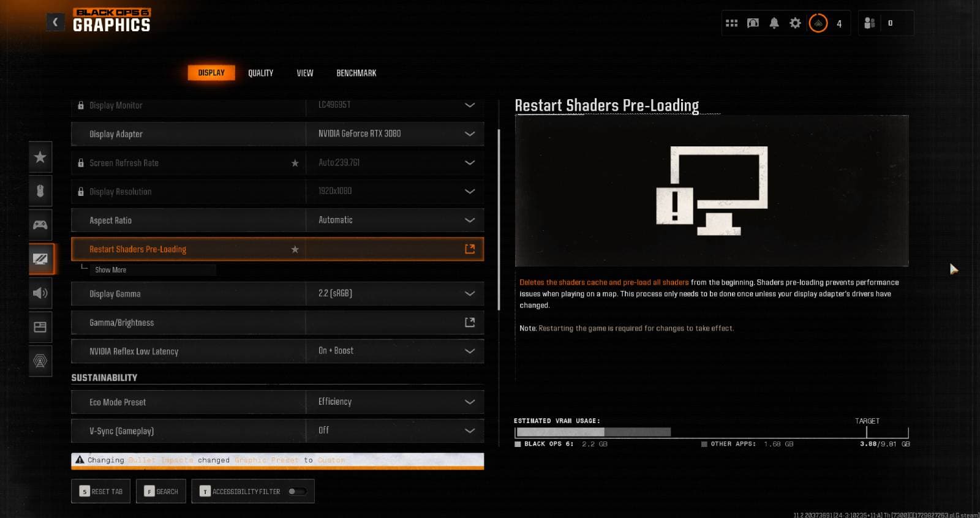Switch to the Quality tab
This screenshot has width=980, height=518.
click(260, 73)
